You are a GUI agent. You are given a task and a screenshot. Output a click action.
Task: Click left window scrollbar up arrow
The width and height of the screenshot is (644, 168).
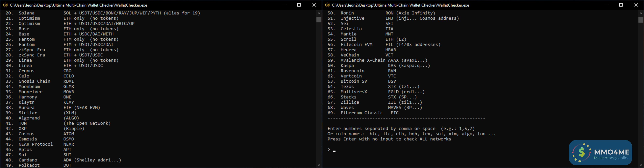coord(319,13)
